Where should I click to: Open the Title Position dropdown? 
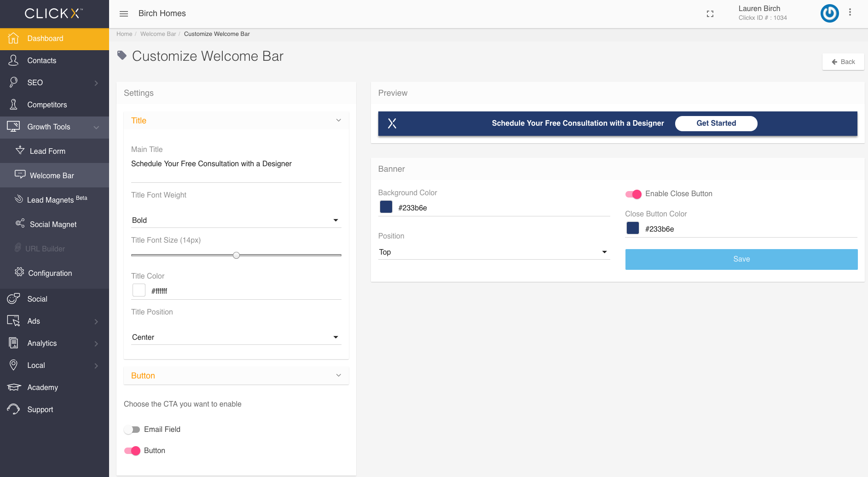(x=236, y=337)
